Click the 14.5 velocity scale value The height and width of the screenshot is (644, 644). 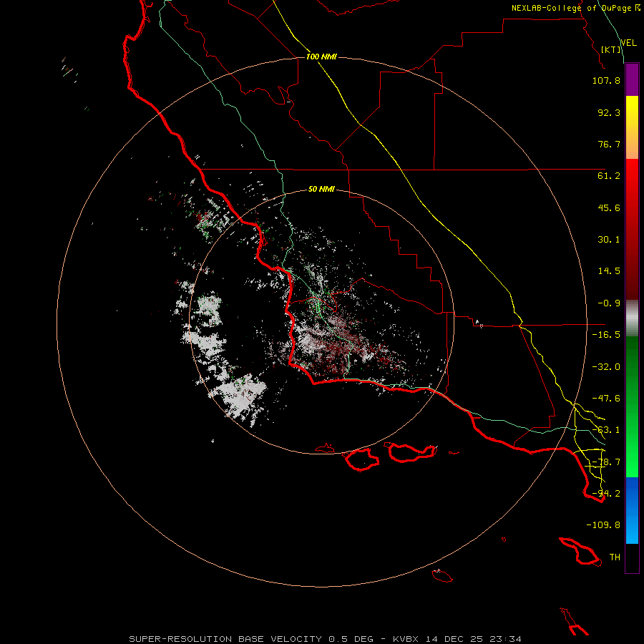click(609, 271)
